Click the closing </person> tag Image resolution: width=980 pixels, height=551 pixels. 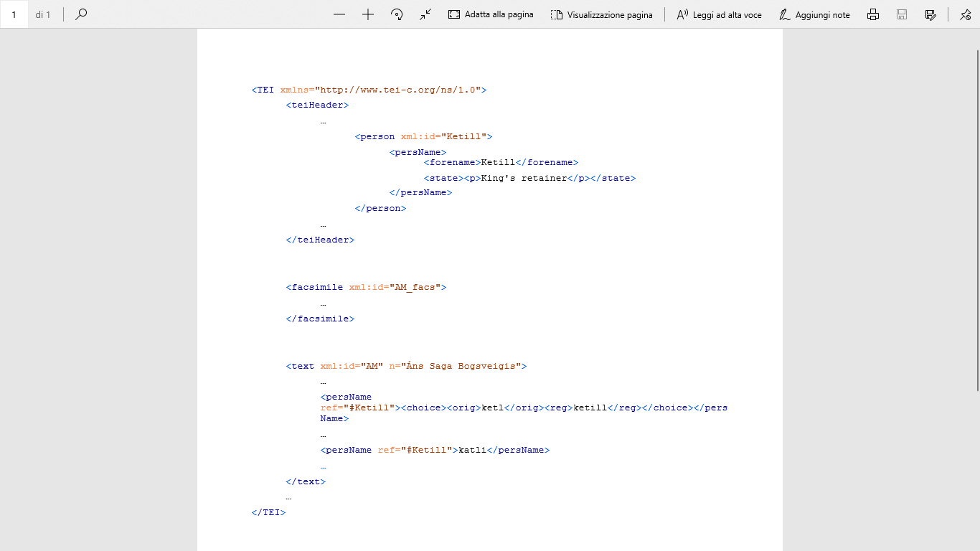380,208
